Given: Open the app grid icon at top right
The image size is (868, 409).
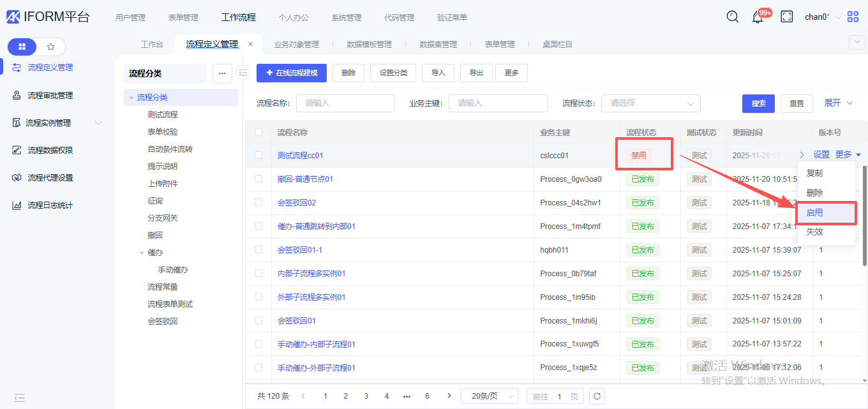Looking at the screenshot, I should pos(853,17).
